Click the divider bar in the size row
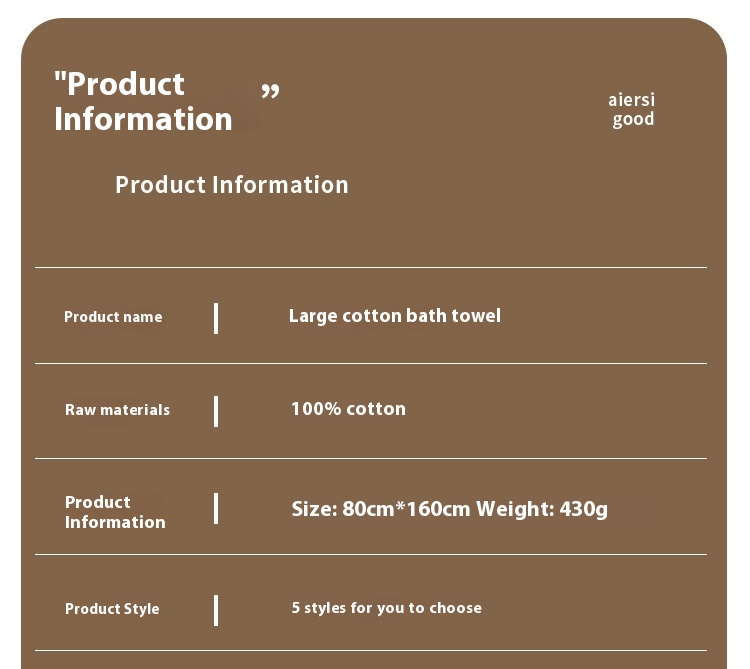Viewport: 750px width, 669px height. 216,509
